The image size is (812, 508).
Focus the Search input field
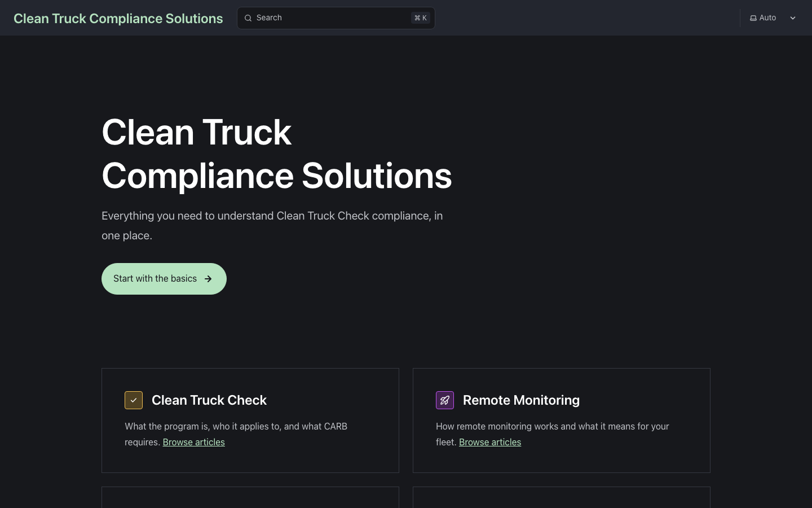coord(336,18)
